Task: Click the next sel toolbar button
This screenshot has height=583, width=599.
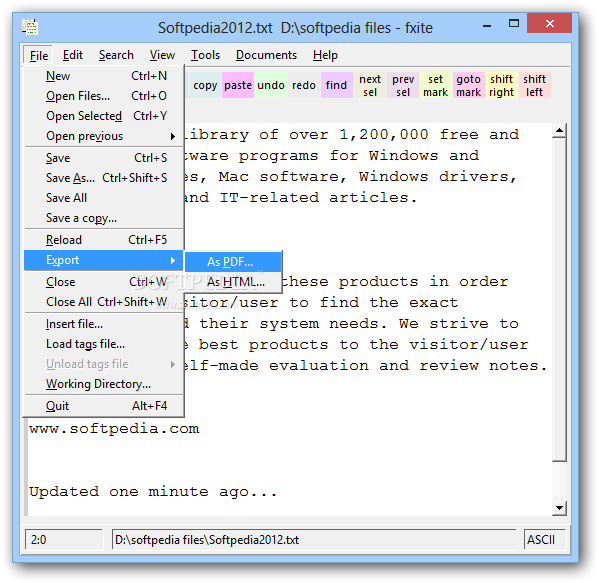Action: 370,85
